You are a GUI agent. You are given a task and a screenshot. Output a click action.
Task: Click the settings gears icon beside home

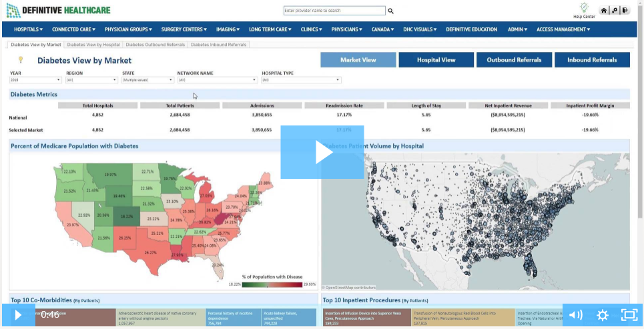click(615, 11)
